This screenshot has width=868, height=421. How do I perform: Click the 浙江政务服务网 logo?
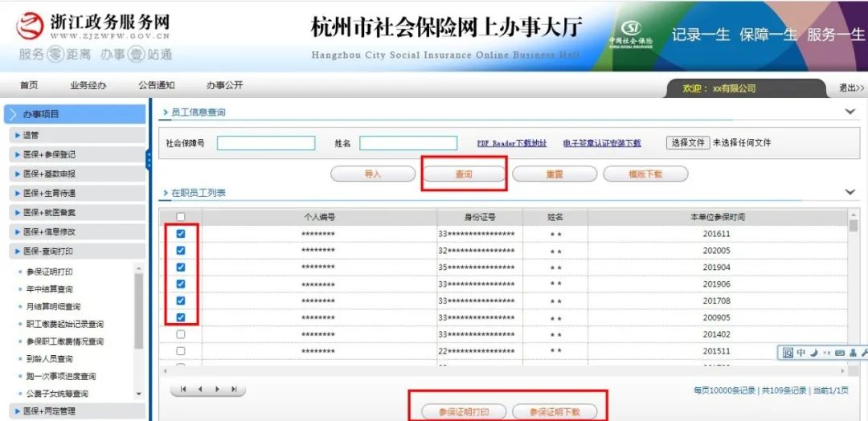[94, 27]
